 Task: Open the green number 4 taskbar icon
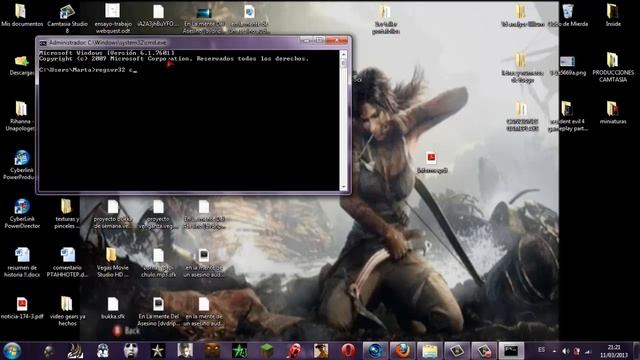tap(239, 351)
